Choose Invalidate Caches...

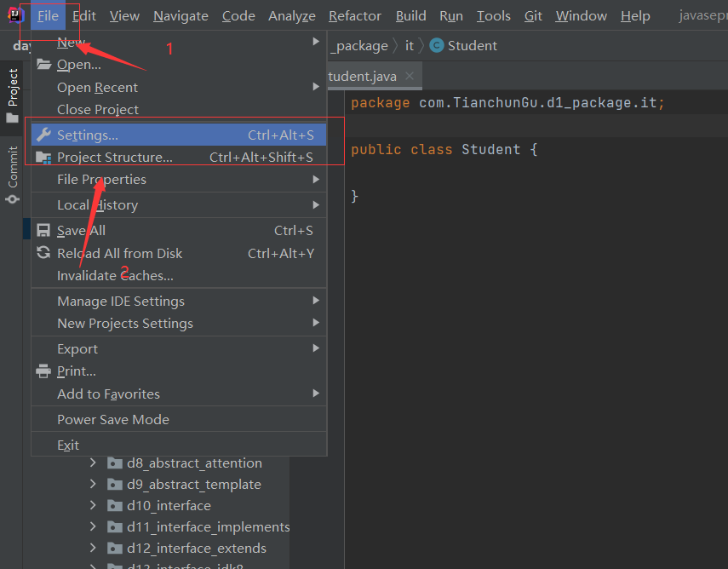(179, 275)
